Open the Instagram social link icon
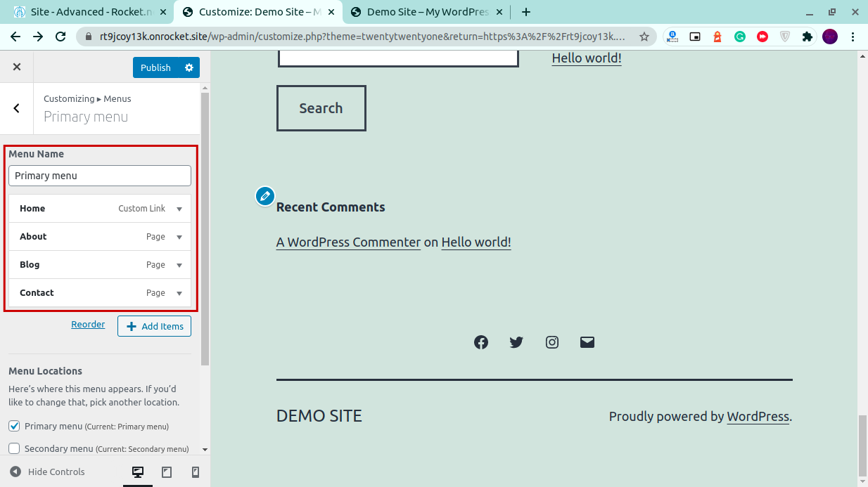 coord(552,342)
